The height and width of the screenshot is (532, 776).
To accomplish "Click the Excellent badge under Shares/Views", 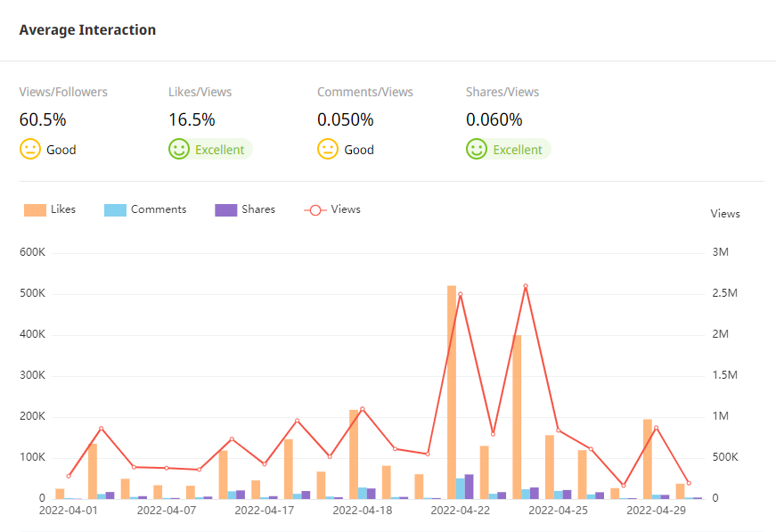I will point(518,150).
